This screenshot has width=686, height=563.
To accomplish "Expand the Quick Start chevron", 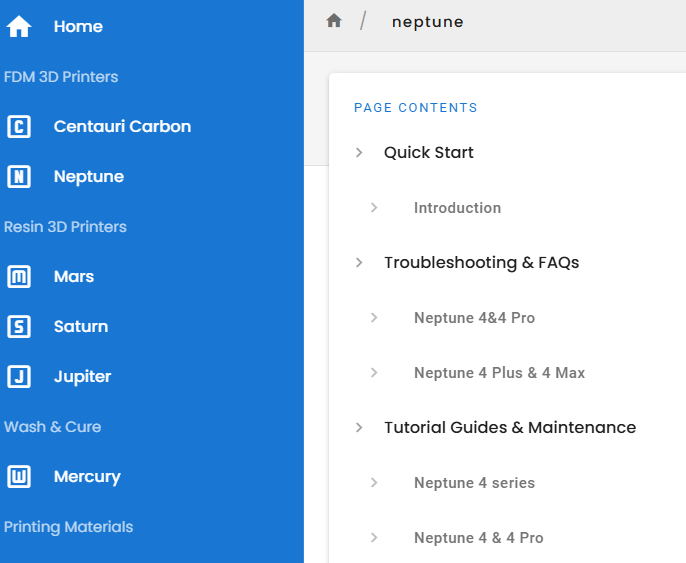I will (x=359, y=152).
